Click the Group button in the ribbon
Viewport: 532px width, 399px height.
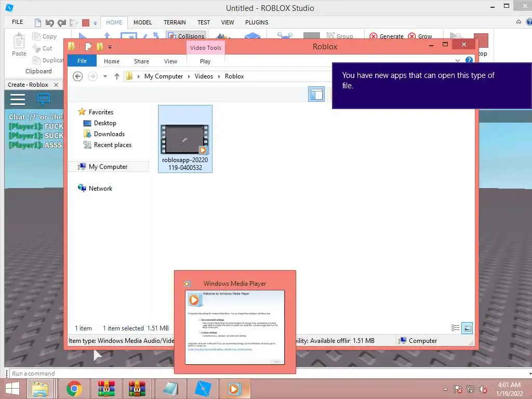coord(340,36)
